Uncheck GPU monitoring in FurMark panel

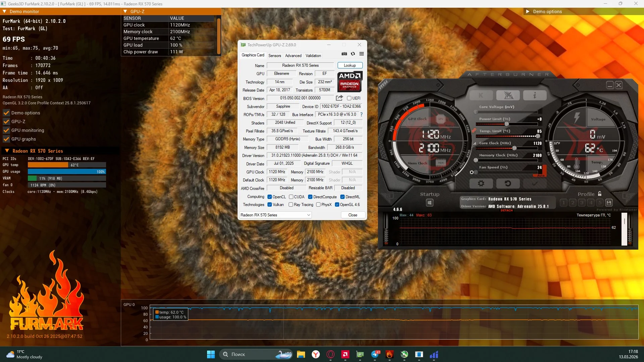coord(6,130)
